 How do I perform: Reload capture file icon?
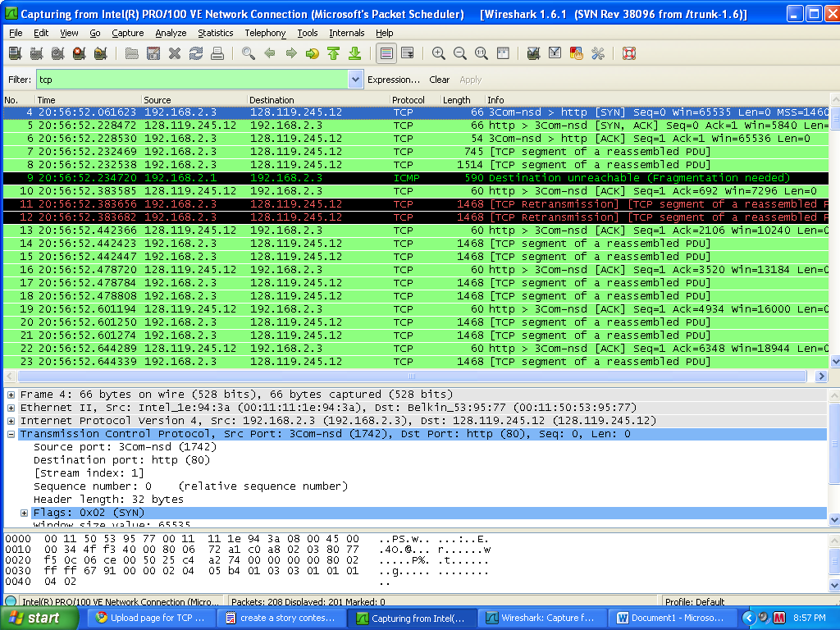pos(196,53)
